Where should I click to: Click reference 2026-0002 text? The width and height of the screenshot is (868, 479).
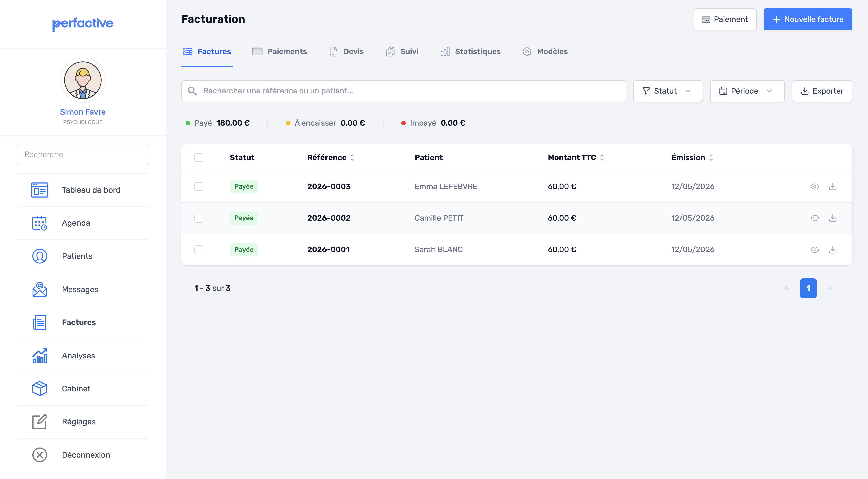(x=329, y=218)
